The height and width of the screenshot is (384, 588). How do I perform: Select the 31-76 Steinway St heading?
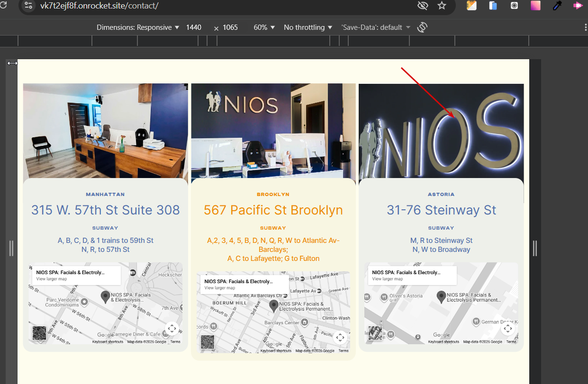point(442,210)
